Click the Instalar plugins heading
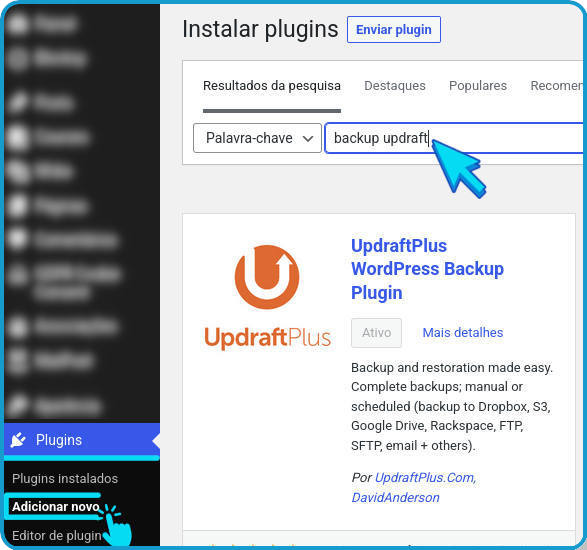 (x=260, y=30)
